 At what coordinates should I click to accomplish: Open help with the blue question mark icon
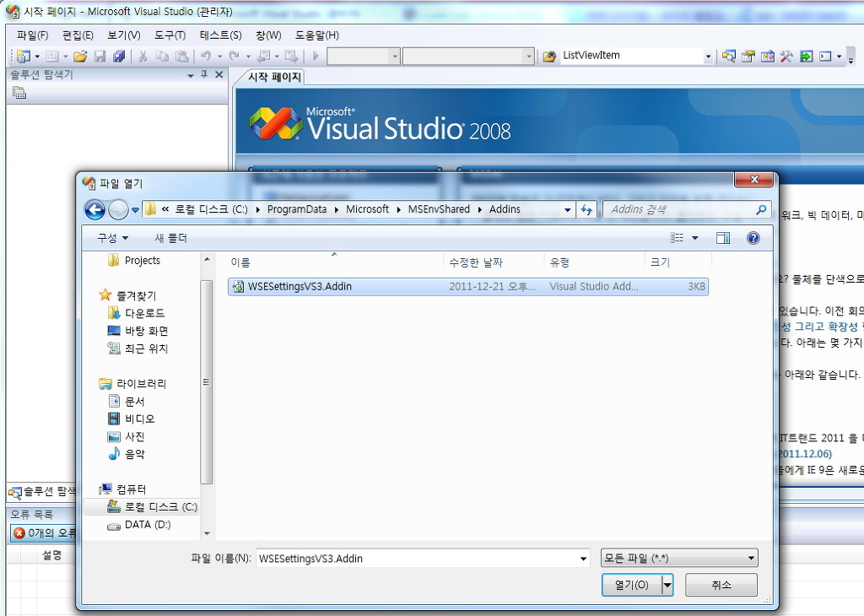coord(753,237)
